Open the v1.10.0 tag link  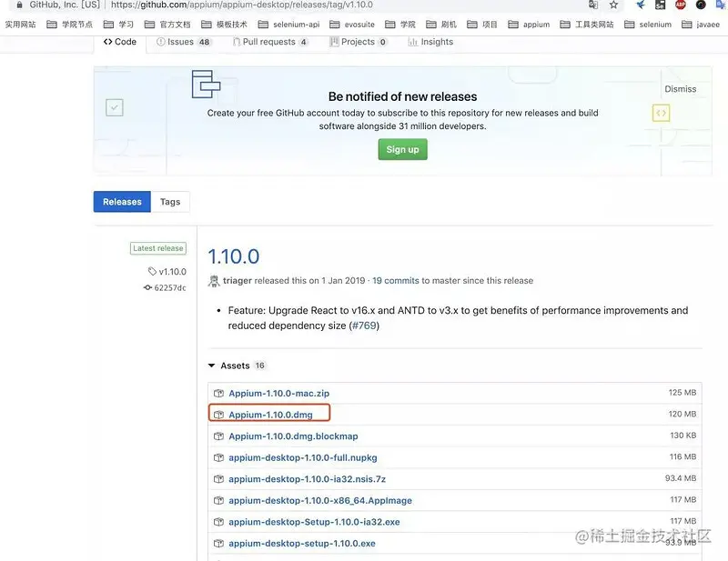point(167,272)
